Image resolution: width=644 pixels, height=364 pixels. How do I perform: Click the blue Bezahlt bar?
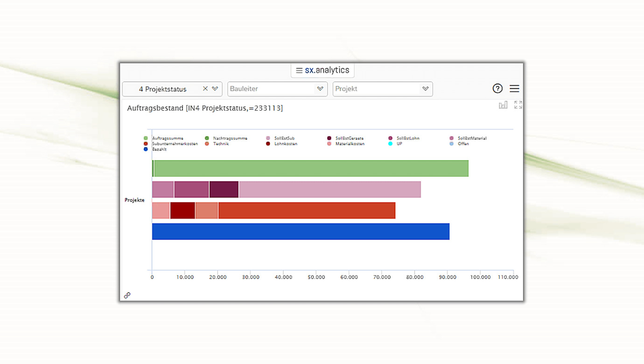[301, 231]
